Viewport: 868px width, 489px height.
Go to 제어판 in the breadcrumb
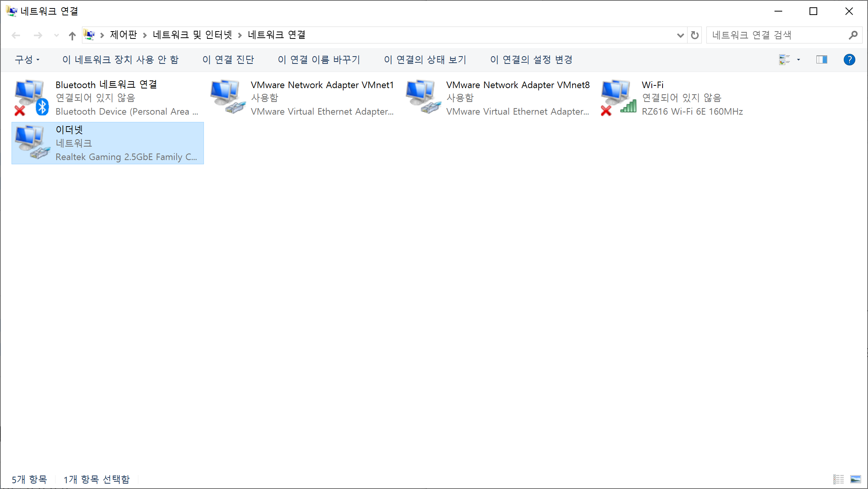[123, 35]
